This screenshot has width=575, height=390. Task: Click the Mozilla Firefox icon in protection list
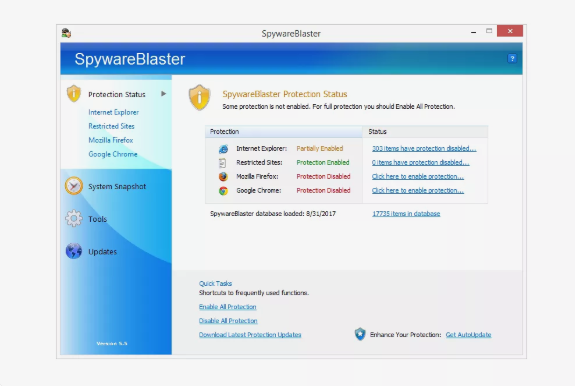click(x=223, y=177)
